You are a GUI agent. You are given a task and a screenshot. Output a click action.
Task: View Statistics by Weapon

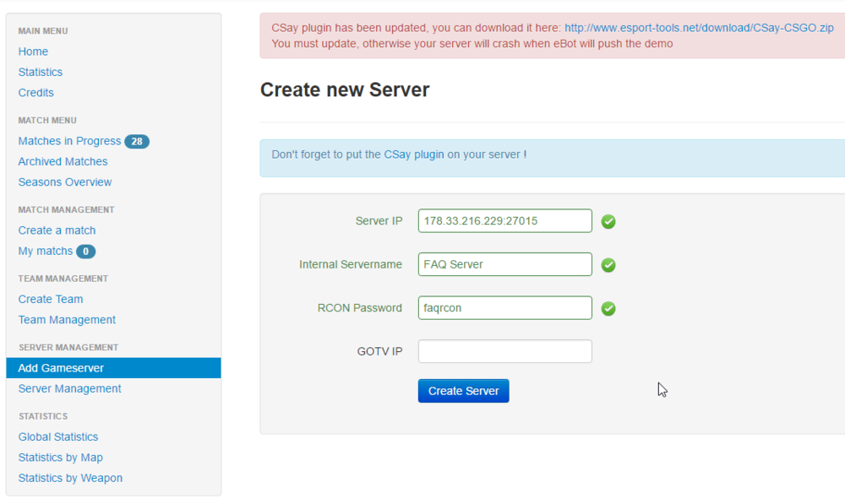(70, 479)
